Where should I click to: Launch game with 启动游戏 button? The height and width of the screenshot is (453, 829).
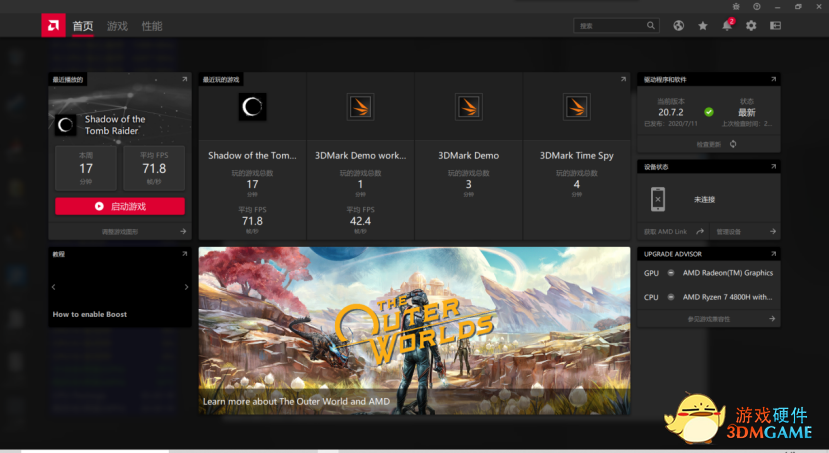[120, 206]
